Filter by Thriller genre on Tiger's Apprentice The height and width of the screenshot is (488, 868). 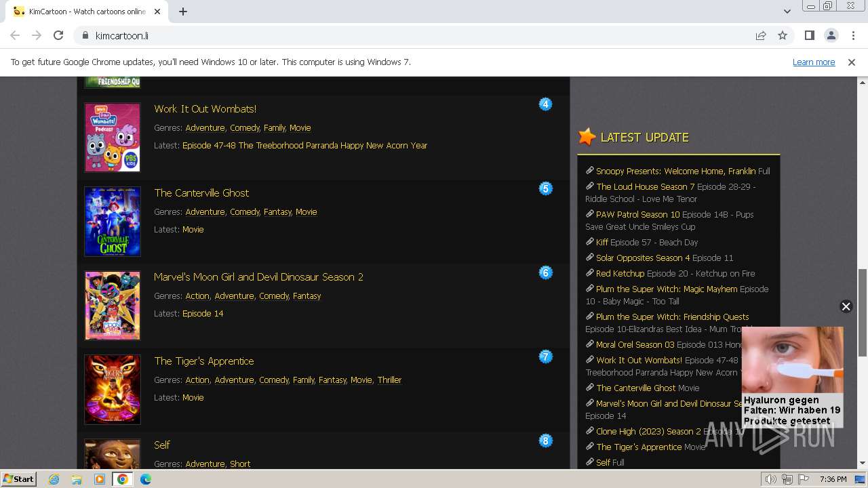pyautogui.click(x=389, y=380)
